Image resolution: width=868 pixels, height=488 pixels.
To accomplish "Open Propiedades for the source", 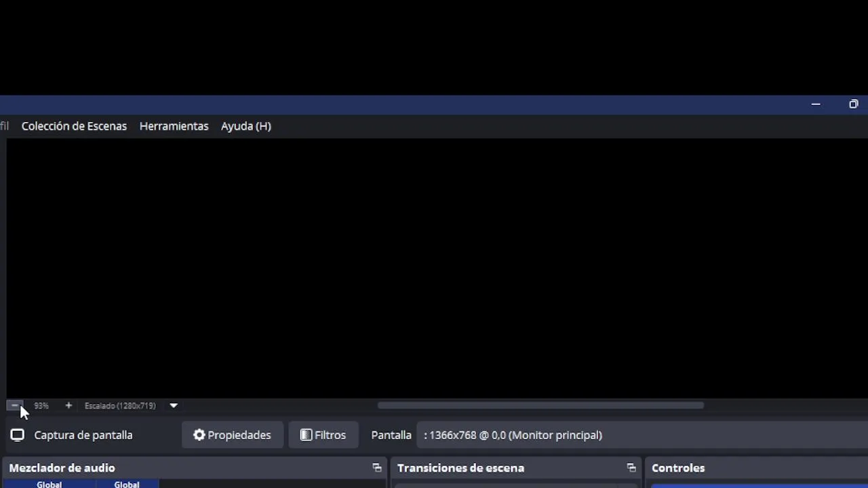I will coord(232,435).
